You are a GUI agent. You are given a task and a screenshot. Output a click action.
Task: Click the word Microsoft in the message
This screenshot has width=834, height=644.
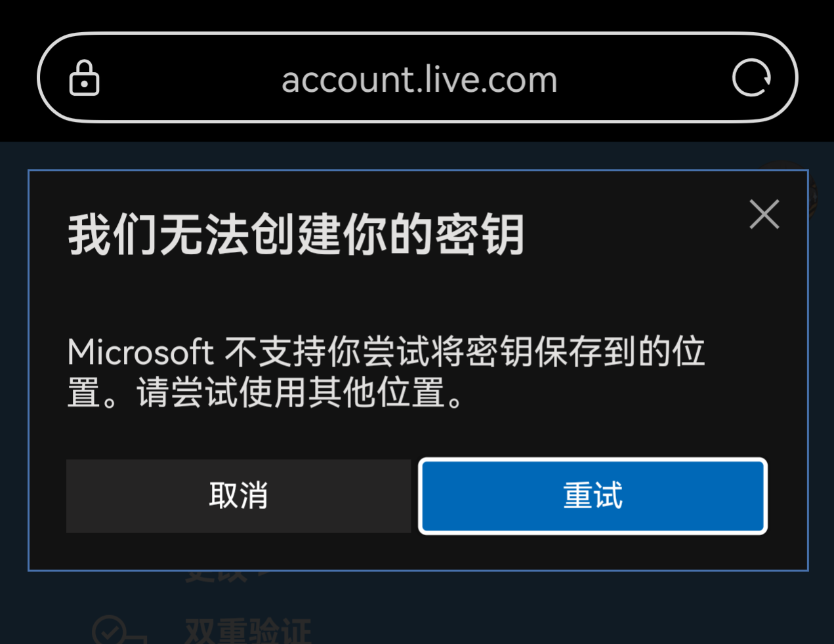(x=140, y=352)
